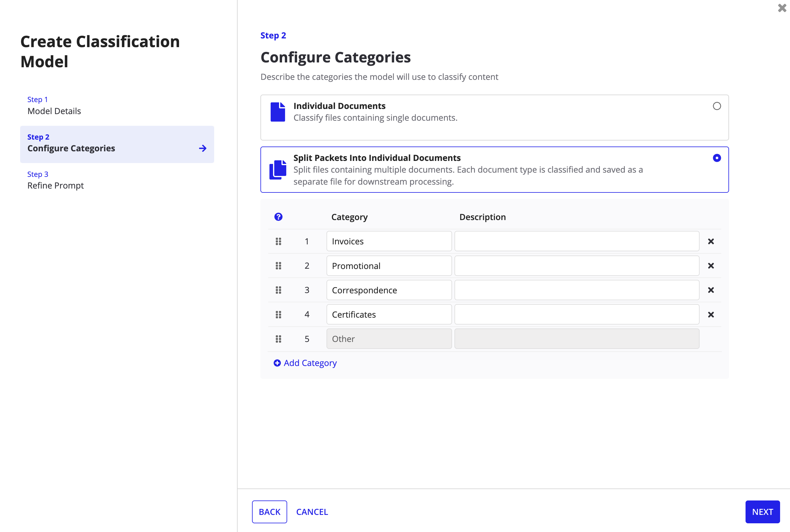Click Add Category link
This screenshot has height=532, width=790.
[x=305, y=363]
